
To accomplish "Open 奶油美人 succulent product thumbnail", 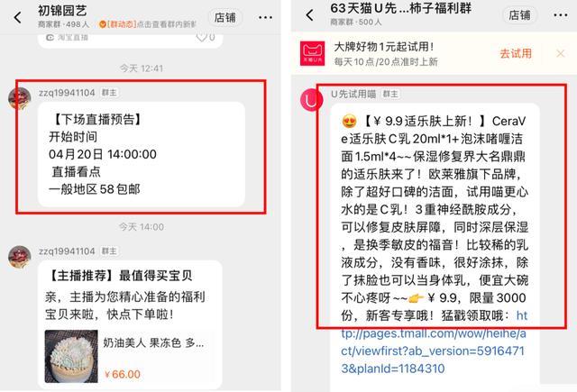I will [71, 356].
